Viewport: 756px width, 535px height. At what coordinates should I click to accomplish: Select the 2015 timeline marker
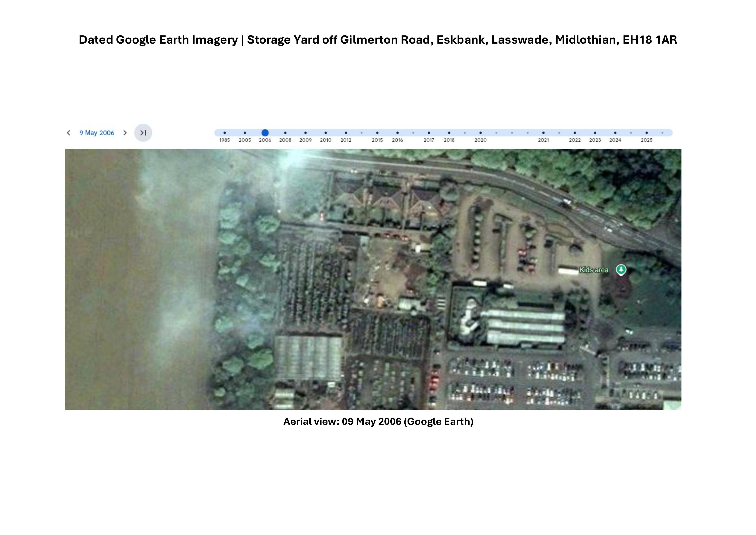click(x=377, y=133)
